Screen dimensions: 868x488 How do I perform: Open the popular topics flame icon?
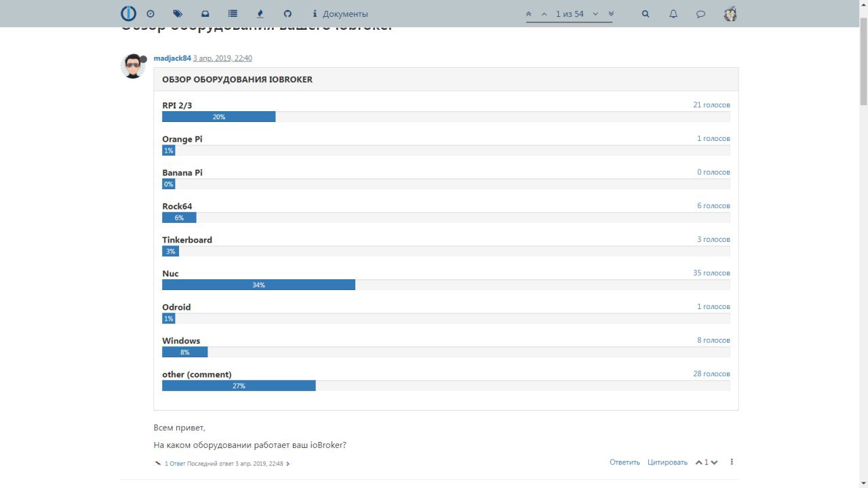[260, 14]
